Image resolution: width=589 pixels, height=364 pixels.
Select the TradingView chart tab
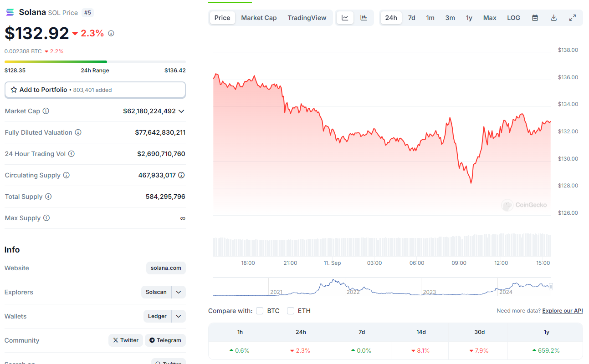307,18
